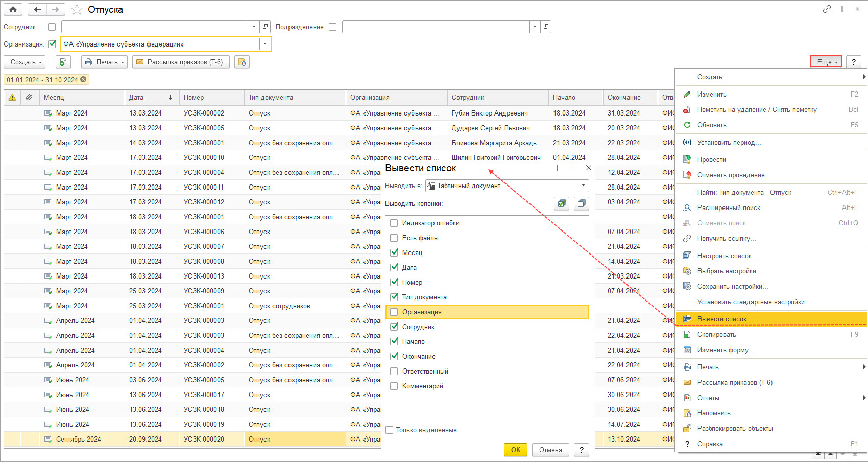Uncheck the Сотрудник column checkbox in dialog
This screenshot has width=868, height=462.
394,327
